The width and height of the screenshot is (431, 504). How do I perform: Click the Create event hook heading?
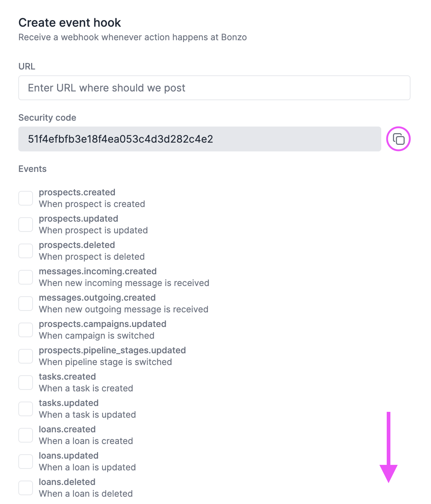pos(70,22)
